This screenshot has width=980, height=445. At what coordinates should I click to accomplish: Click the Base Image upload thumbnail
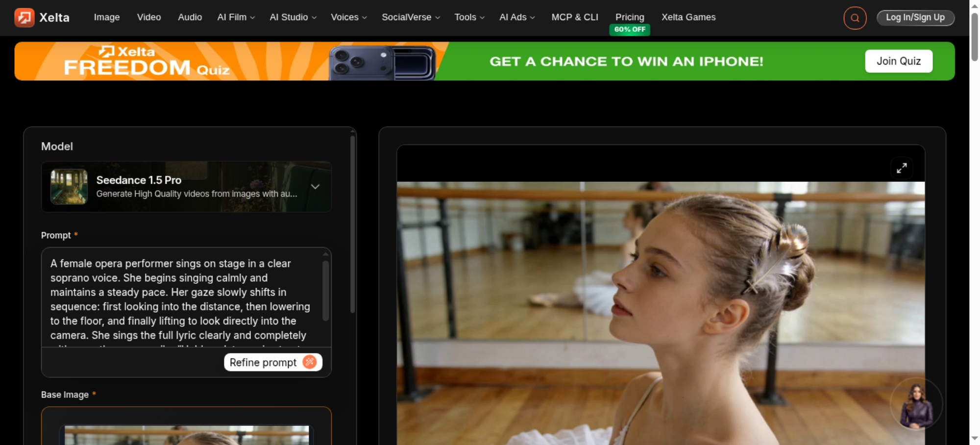[x=187, y=435]
